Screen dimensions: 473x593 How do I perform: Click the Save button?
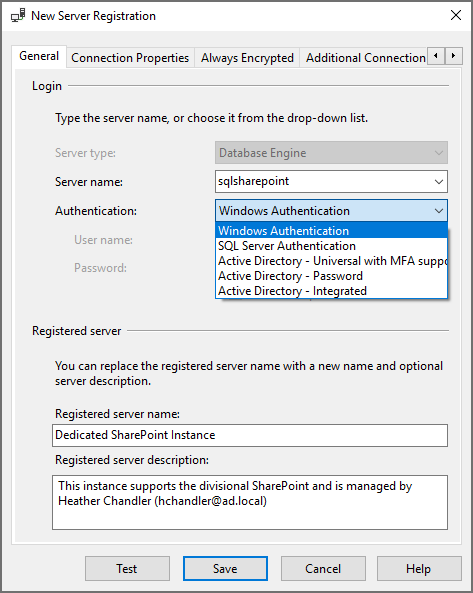[x=225, y=568]
